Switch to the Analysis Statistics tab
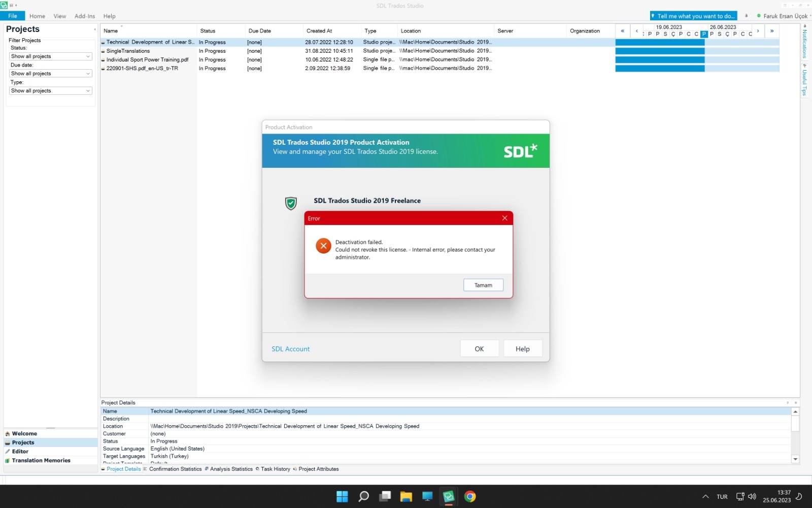812x508 pixels. click(x=229, y=469)
